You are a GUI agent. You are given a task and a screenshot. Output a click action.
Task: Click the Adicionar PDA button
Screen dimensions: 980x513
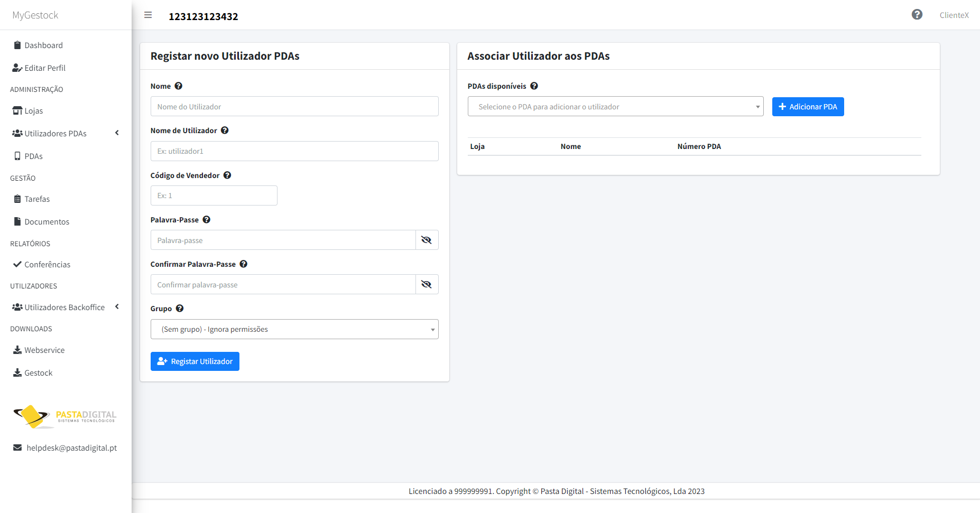pos(808,107)
